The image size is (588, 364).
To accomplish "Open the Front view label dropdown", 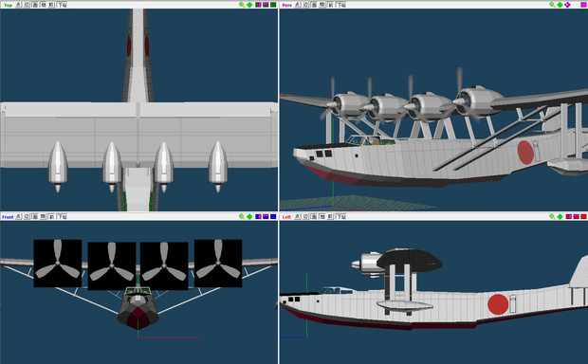I will (x=8, y=217).
